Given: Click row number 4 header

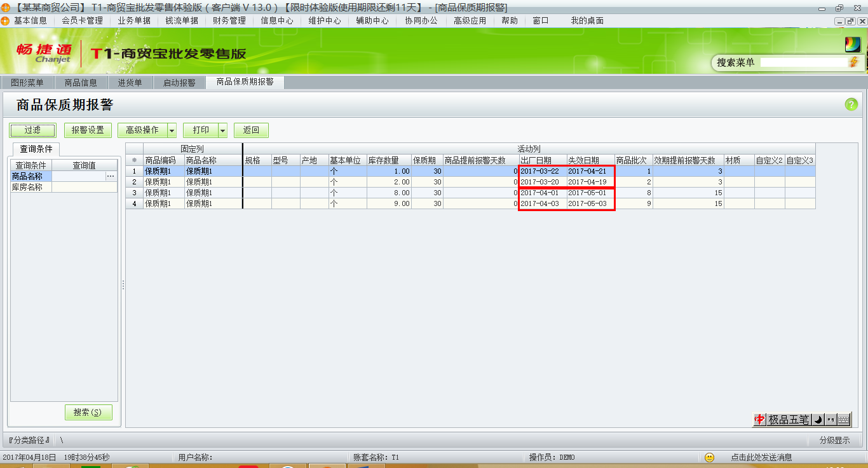Looking at the screenshot, I should click(134, 203).
